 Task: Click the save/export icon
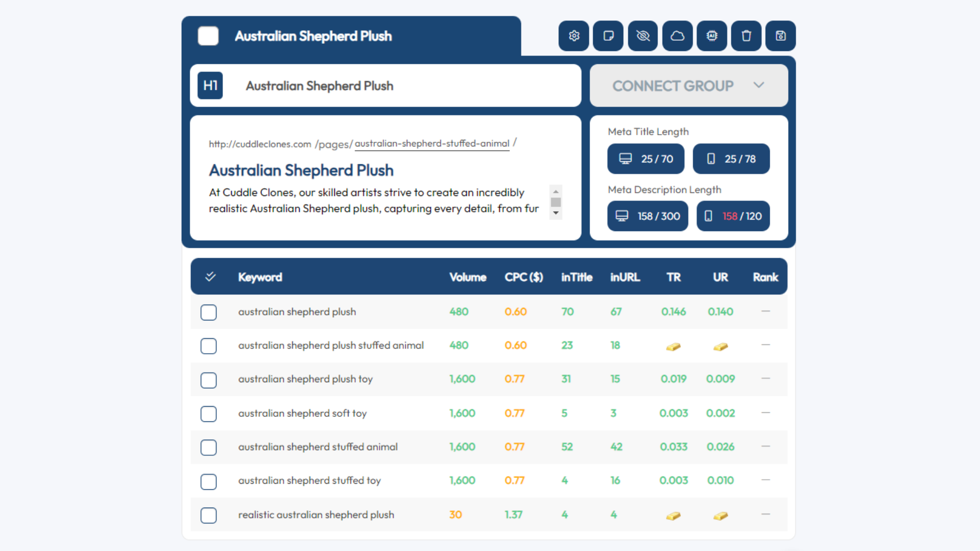click(779, 36)
